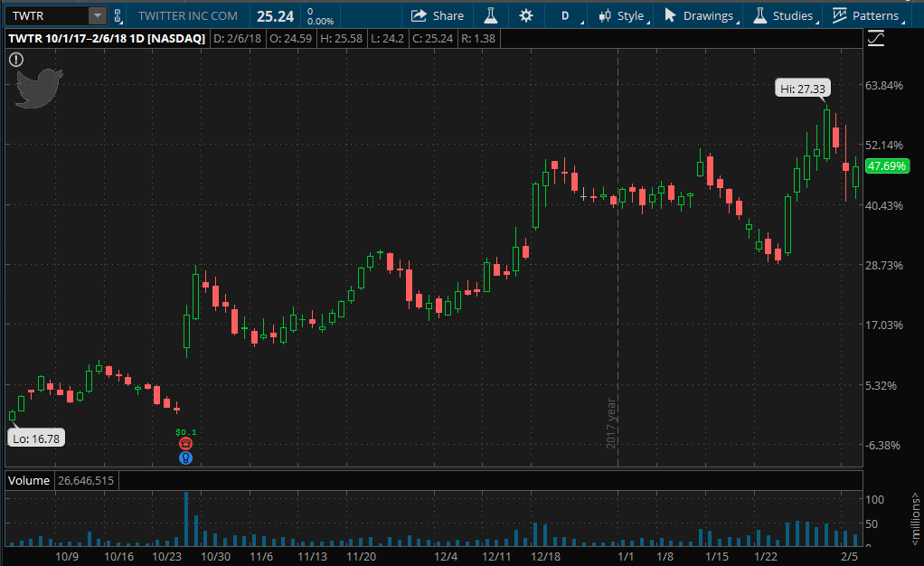Click the L: 24.2 low value
The height and width of the screenshot is (566, 924).
pyautogui.click(x=387, y=39)
